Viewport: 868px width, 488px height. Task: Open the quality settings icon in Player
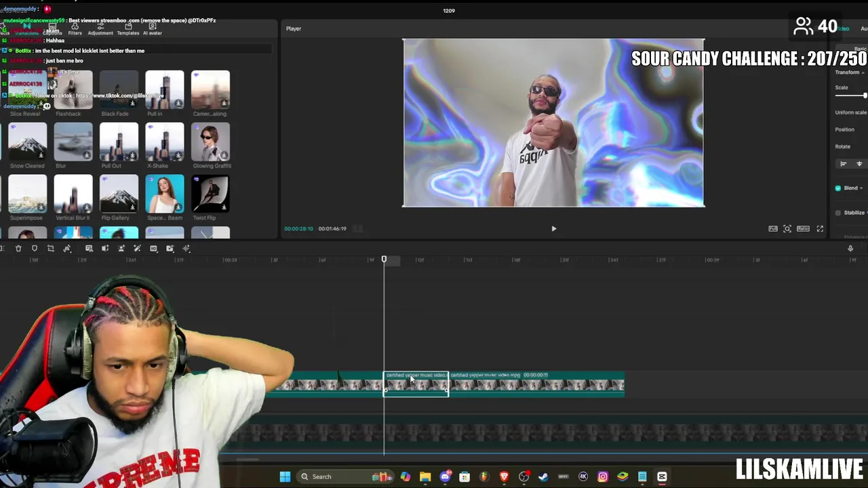[x=773, y=229]
